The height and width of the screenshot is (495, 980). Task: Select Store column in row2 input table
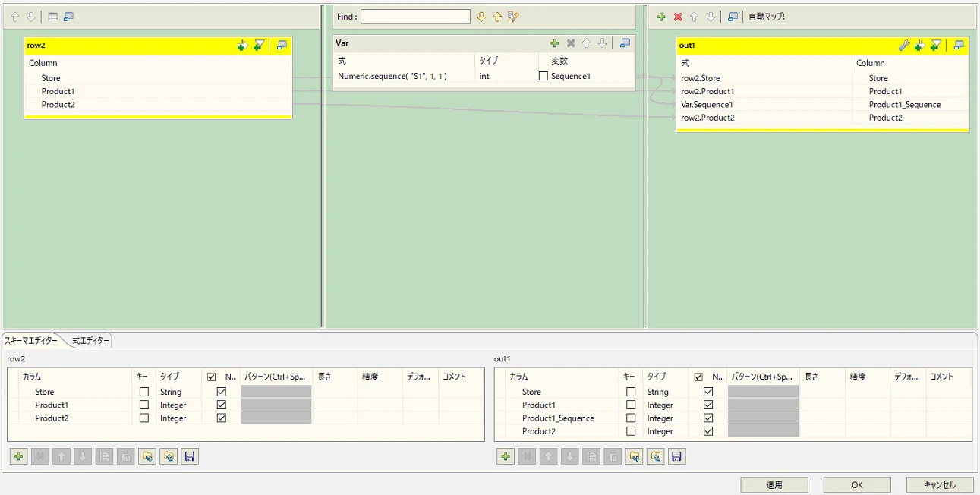pyautogui.click(x=51, y=78)
